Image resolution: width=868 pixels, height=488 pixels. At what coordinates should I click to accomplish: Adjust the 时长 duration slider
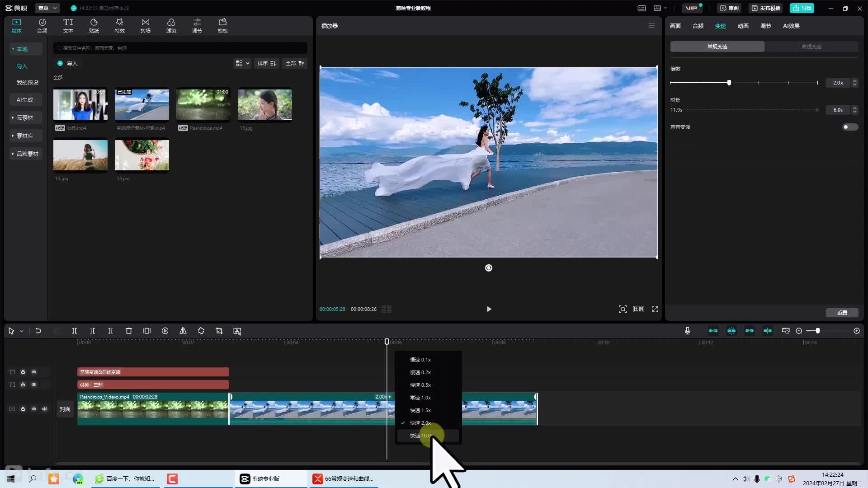(753, 110)
